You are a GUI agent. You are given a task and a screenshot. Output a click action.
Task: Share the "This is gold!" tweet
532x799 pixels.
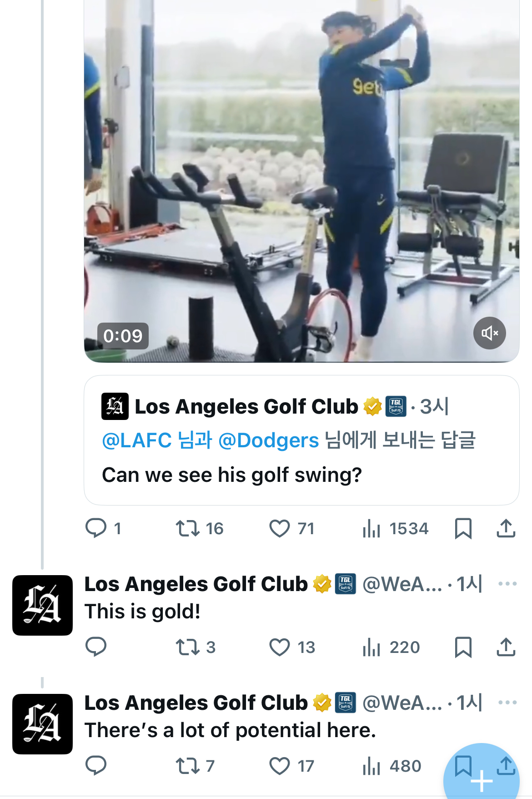[506, 647]
